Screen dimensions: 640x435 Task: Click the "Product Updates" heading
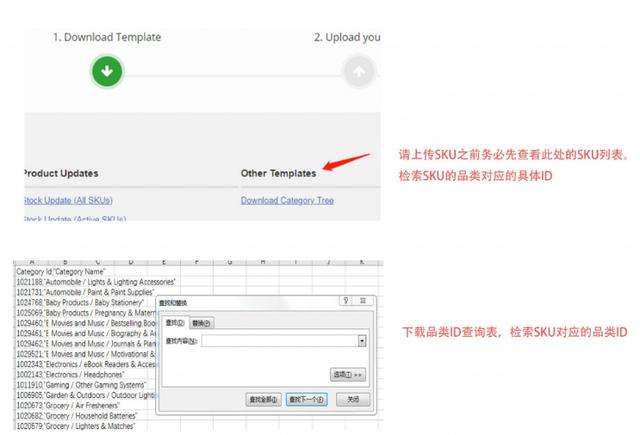(61, 173)
